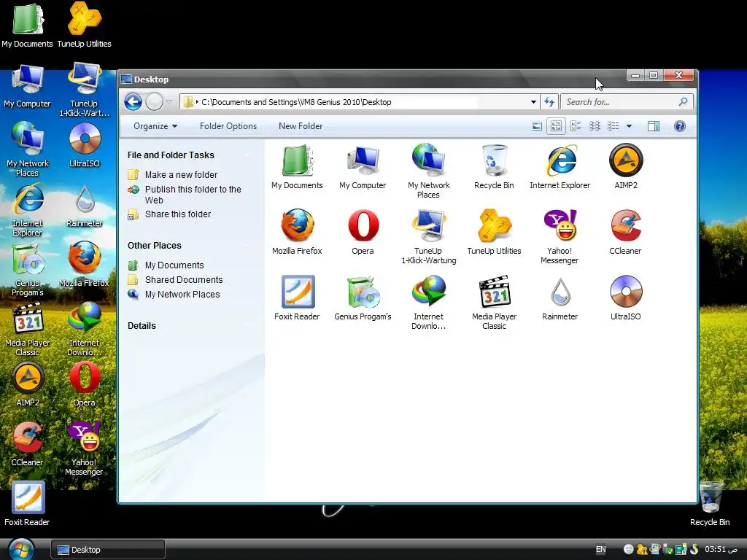Select Rainmeter icon in Desktop window
This screenshot has height=560, width=747.
560,297
